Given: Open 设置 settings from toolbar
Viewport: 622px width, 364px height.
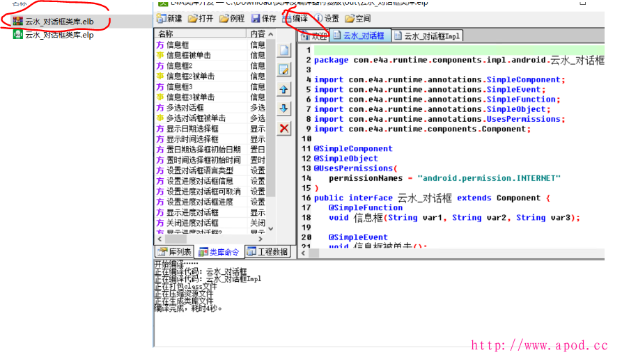Looking at the screenshot, I should click(x=327, y=18).
